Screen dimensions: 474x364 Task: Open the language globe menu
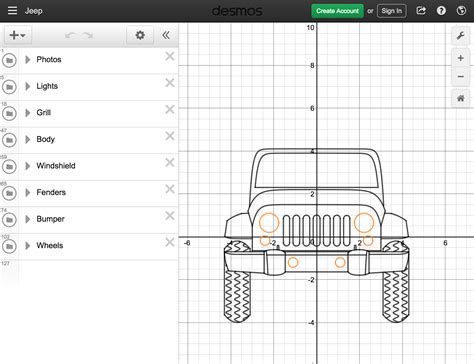(461, 11)
